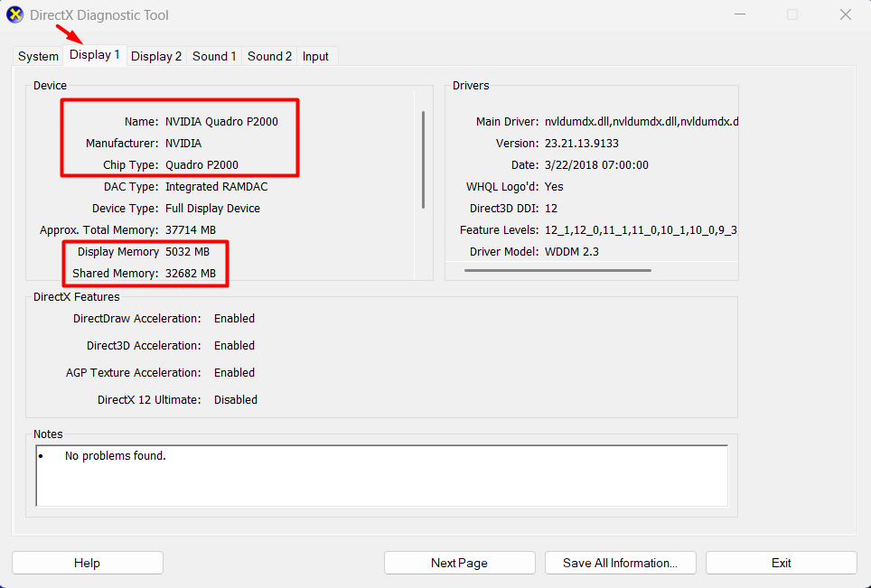Viewport: 871px width, 588px height.
Task: Click the Direct3D Acceleration Enabled value
Action: 234,345
